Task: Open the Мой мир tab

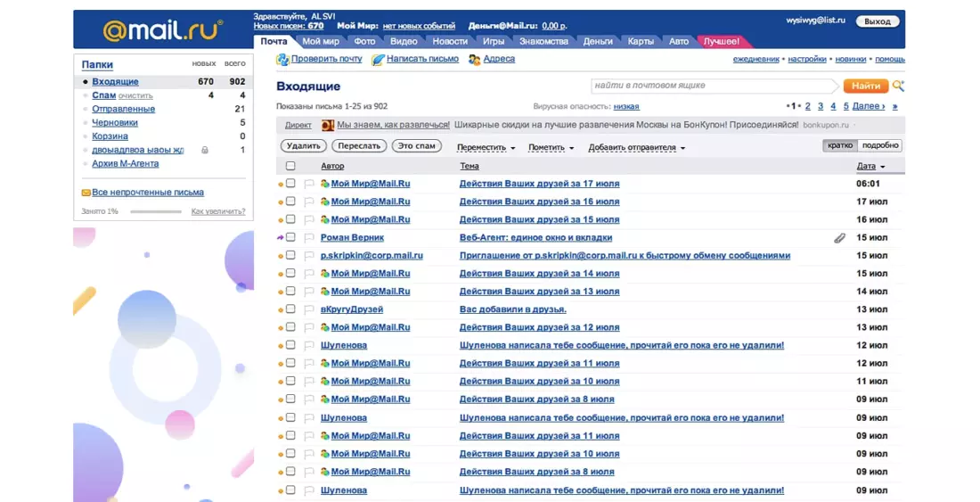Action: [x=321, y=41]
